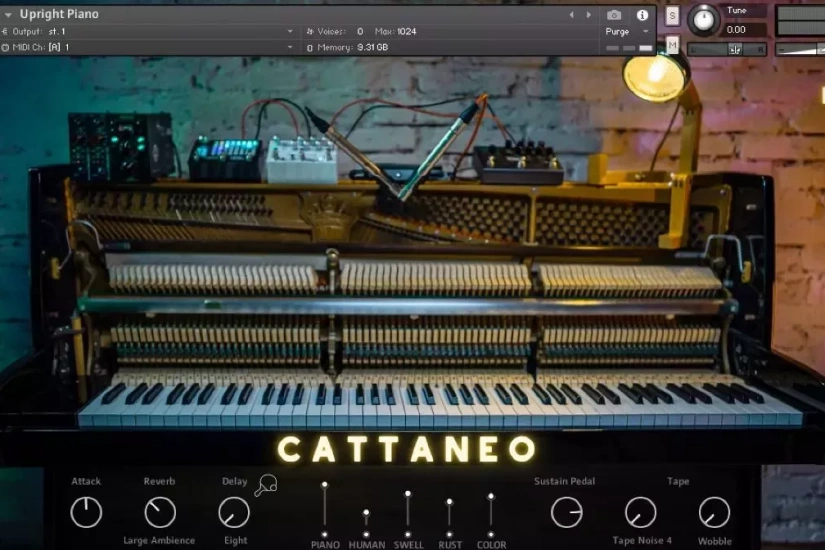The width and height of the screenshot is (825, 550).
Task: Click the Wobble knob
Action: [714, 512]
